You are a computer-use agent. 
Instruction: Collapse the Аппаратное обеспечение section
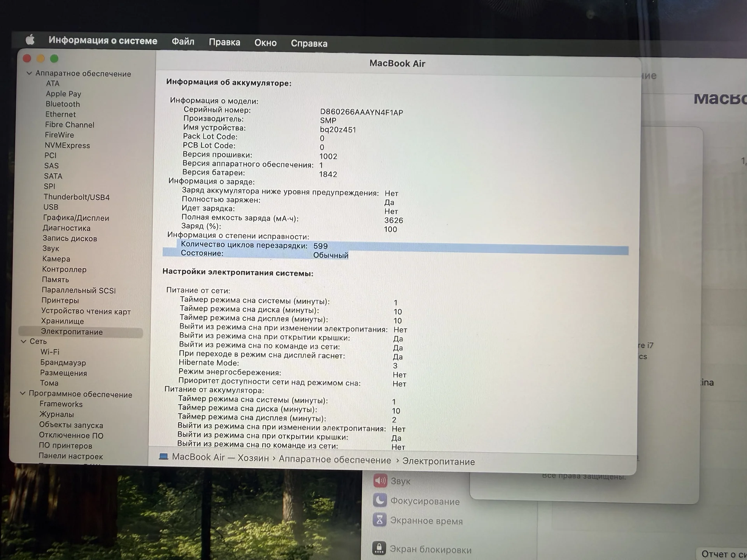(x=29, y=73)
